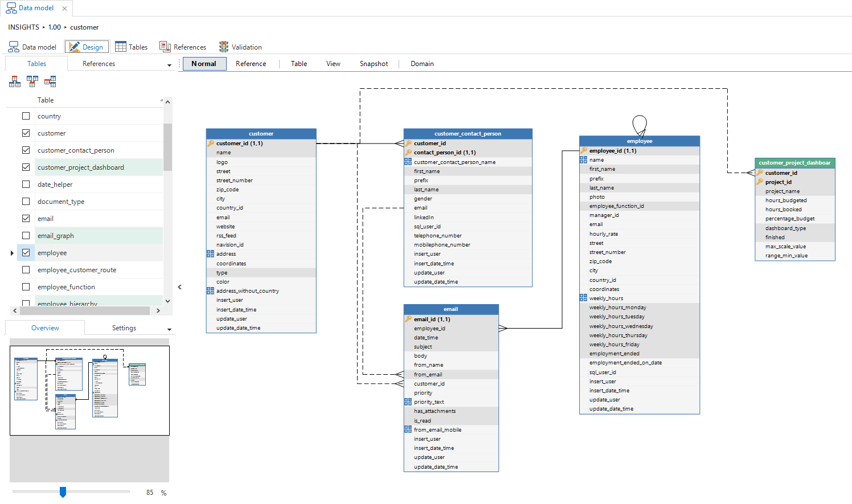The image size is (852, 504).
Task: Enable the country table checkbox
Action: click(x=26, y=116)
